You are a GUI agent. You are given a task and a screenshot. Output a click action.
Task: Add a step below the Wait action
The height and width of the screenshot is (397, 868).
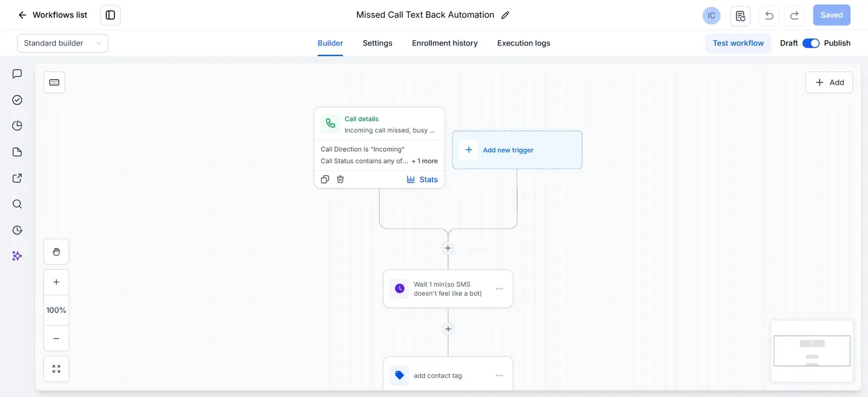tap(448, 329)
